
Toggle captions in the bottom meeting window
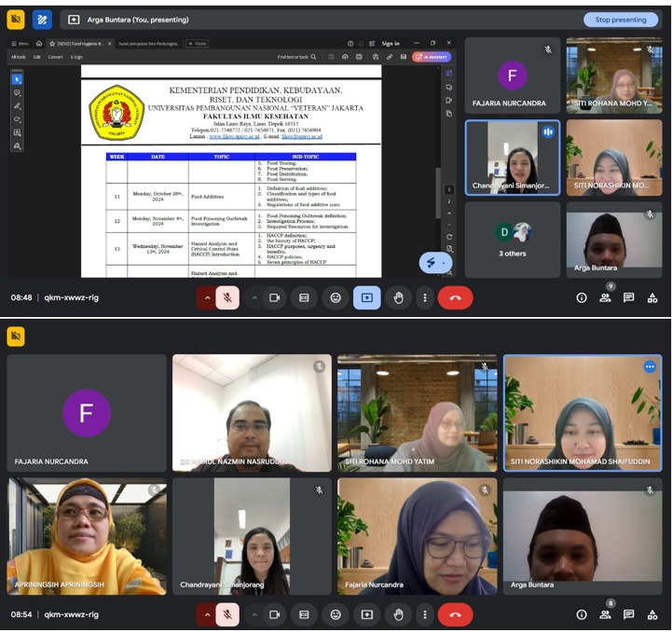[x=303, y=615]
